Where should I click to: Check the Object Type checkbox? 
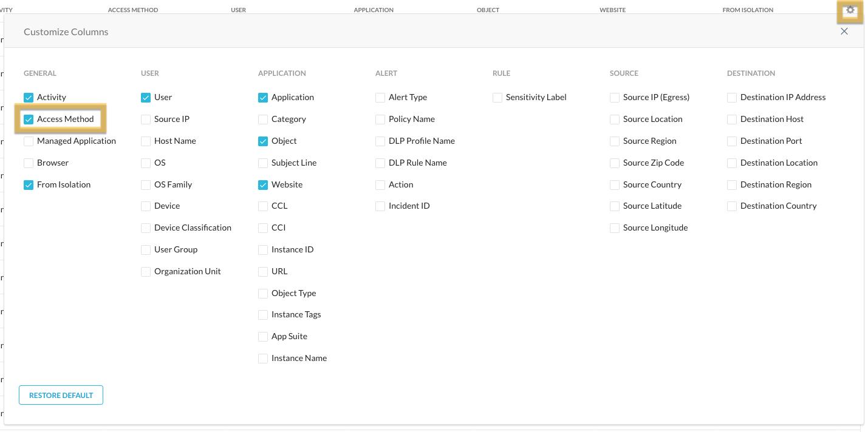coord(263,294)
